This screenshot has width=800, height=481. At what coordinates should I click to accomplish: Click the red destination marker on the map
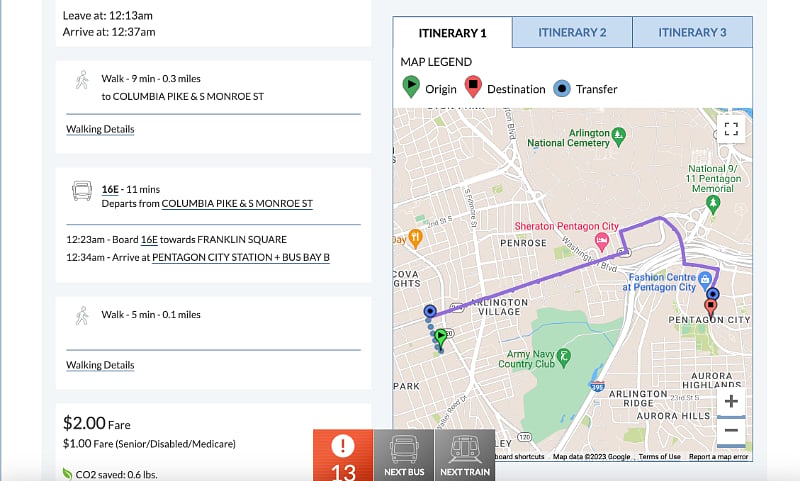[x=710, y=308]
